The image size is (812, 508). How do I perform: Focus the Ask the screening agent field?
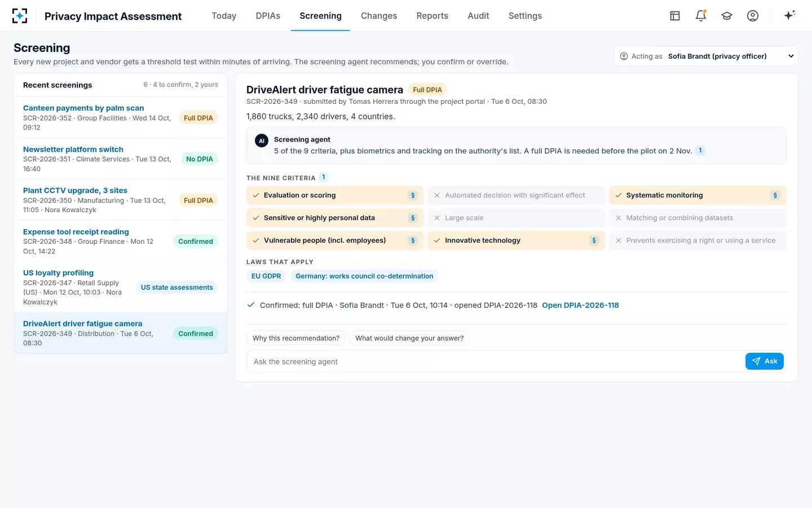[x=496, y=361]
